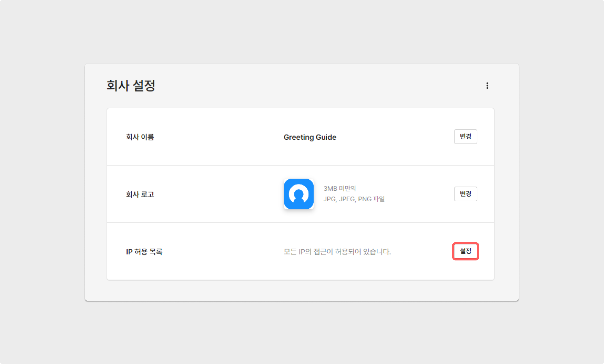Click 변경 button for company name
604x364 pixels.
click(465, 136)
